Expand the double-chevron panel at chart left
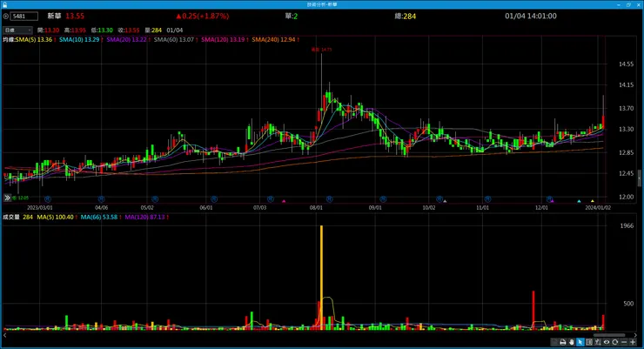644x349 pixels. point(7,198)
